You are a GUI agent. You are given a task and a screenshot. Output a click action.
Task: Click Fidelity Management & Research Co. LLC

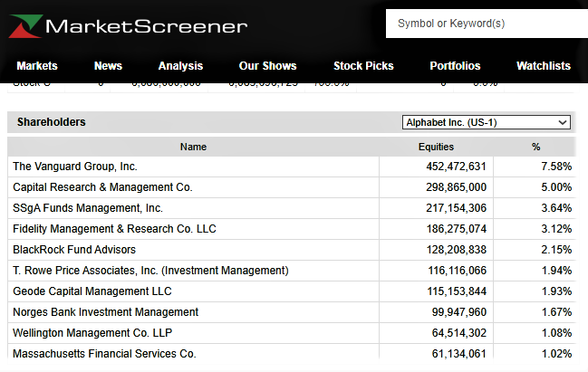click(114, 229)
